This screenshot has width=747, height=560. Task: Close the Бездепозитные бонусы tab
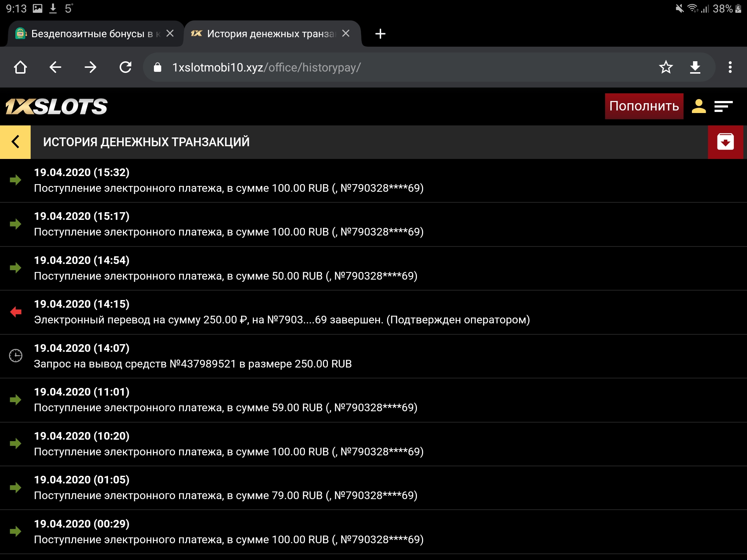click(170, 34)
